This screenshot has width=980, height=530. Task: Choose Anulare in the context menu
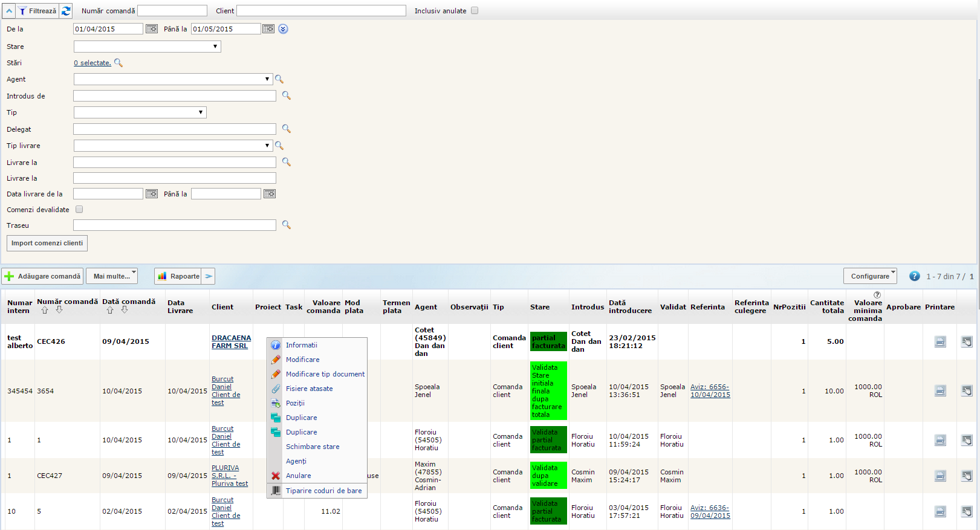[x=298, y=476]
